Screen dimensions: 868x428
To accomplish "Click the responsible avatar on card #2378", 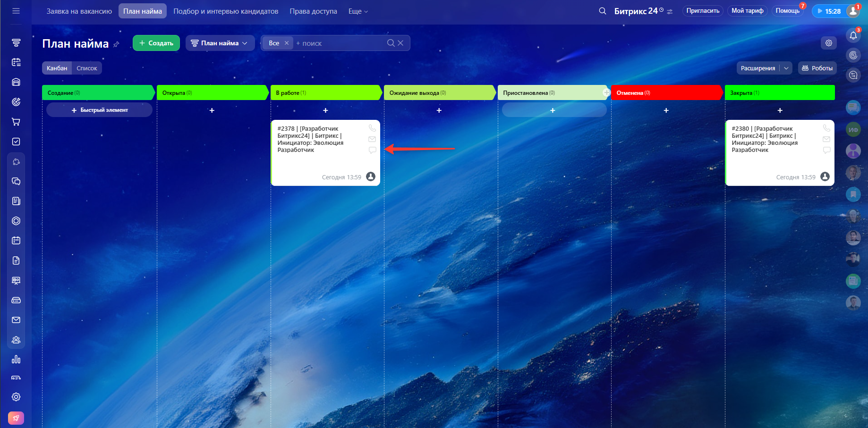I will (371, 176).
